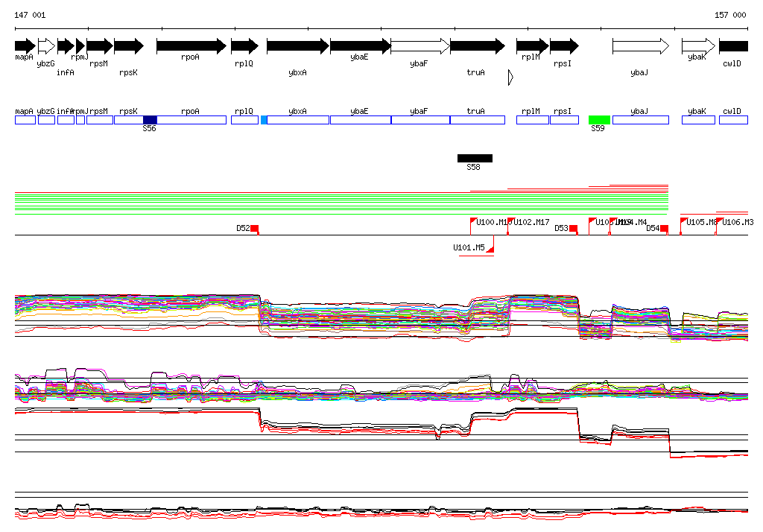Select the ybaK blue outlined box
Image resolution: width=763 pixels, height=532 pixels.
pos(699,120)
